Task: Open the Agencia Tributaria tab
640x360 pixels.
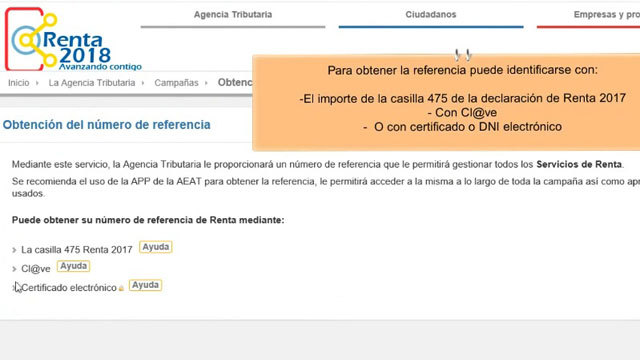Action: (233, 15)
